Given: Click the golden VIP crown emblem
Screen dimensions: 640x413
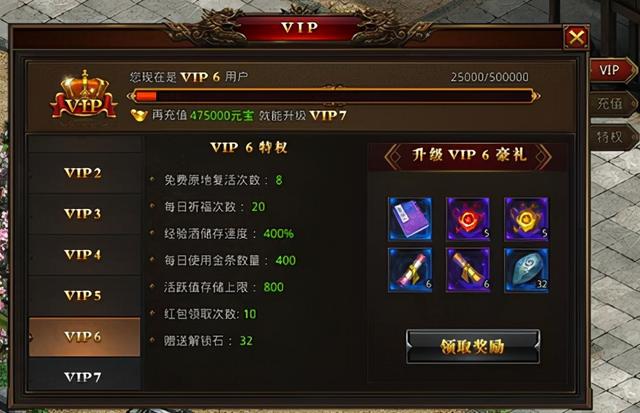Looking at the screenshot, I should click(84, 95).
